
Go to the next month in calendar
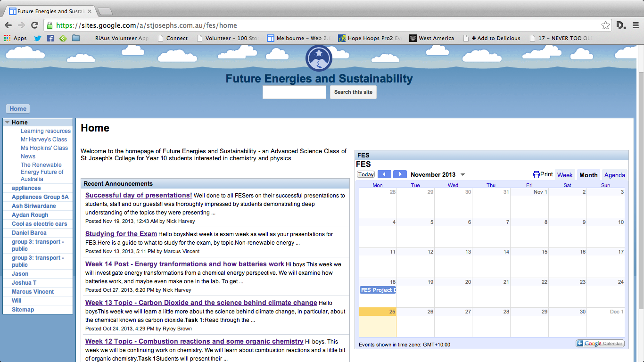(x=400, y=174)
